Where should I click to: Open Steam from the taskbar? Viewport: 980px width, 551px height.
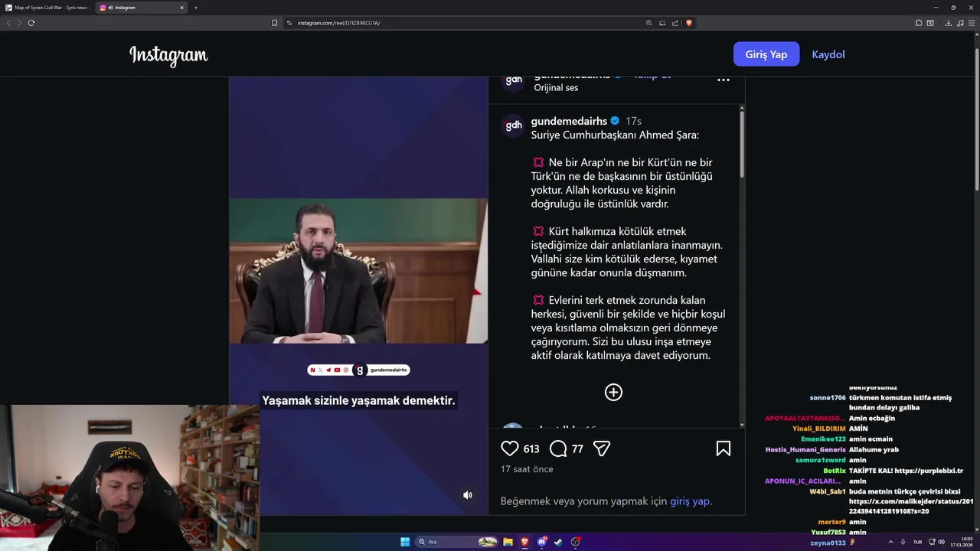pos(558,542)
